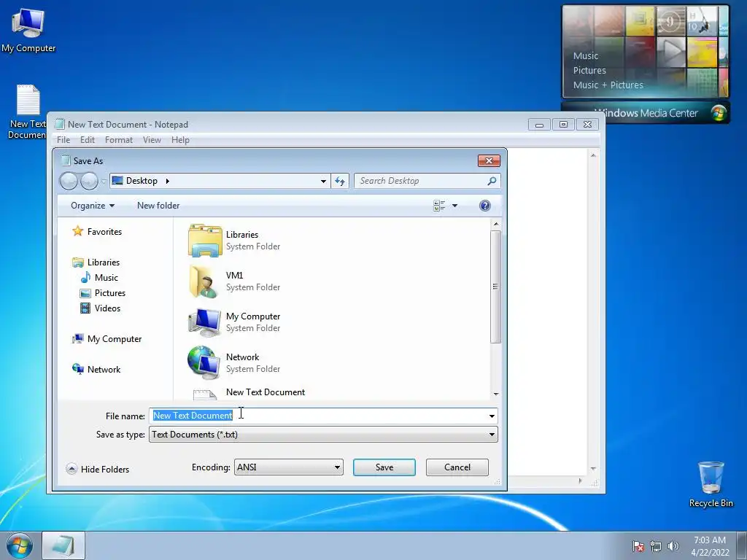Viewport: 747px width, 560px height.
Task: Open Action Center flag tray icon
Action: [x=638, y=546]
